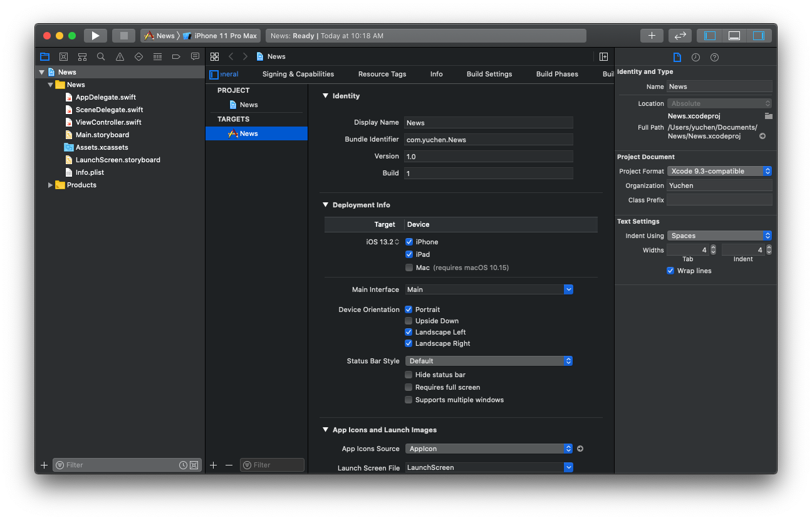Enable Supports multiple windows

pos(409,400)
